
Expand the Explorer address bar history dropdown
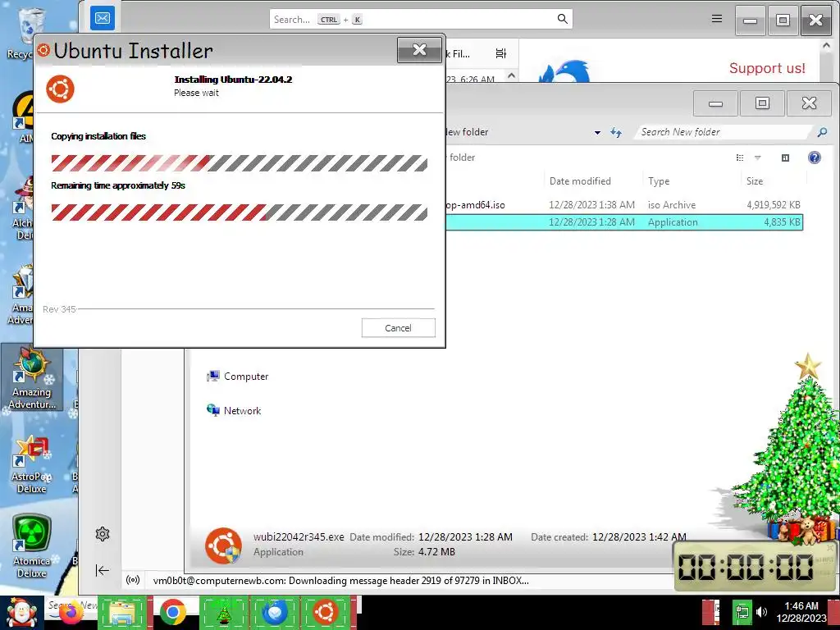(597, 132)
